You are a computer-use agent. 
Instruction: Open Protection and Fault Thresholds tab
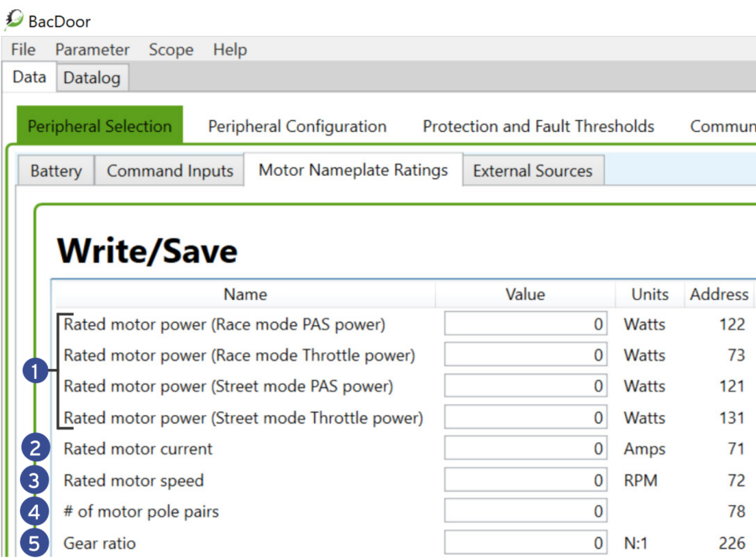tap(538, 126)
